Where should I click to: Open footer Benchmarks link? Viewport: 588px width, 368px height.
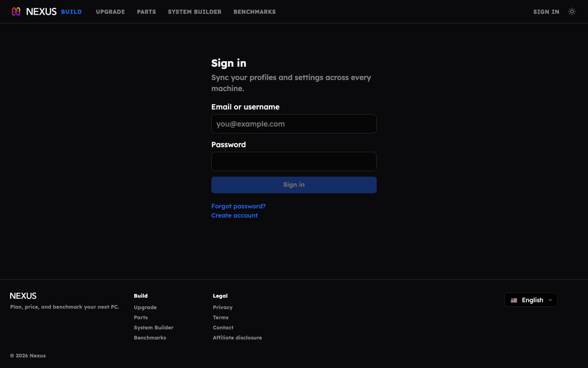[150, 338]
